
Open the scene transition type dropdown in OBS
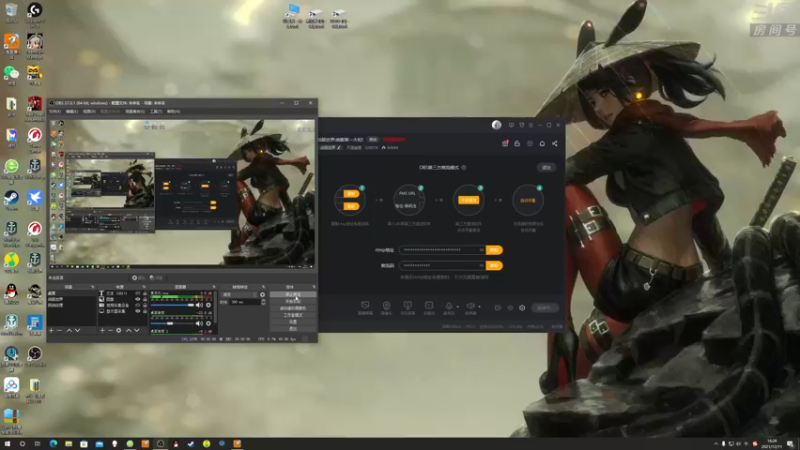[240, 295]
